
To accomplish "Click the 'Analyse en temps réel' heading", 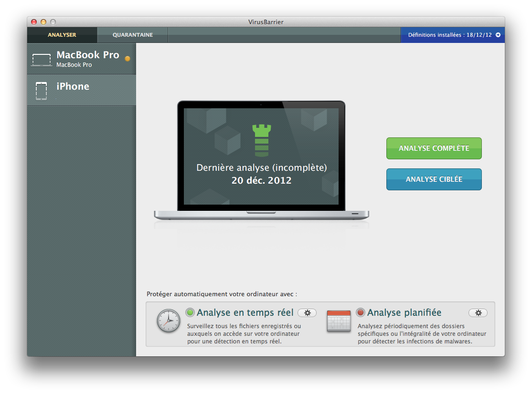I will point(245,312).
